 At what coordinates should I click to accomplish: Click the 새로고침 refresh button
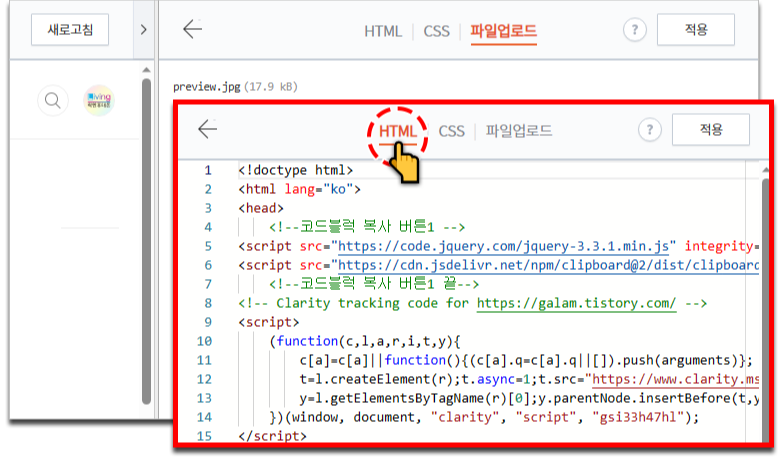70,30
